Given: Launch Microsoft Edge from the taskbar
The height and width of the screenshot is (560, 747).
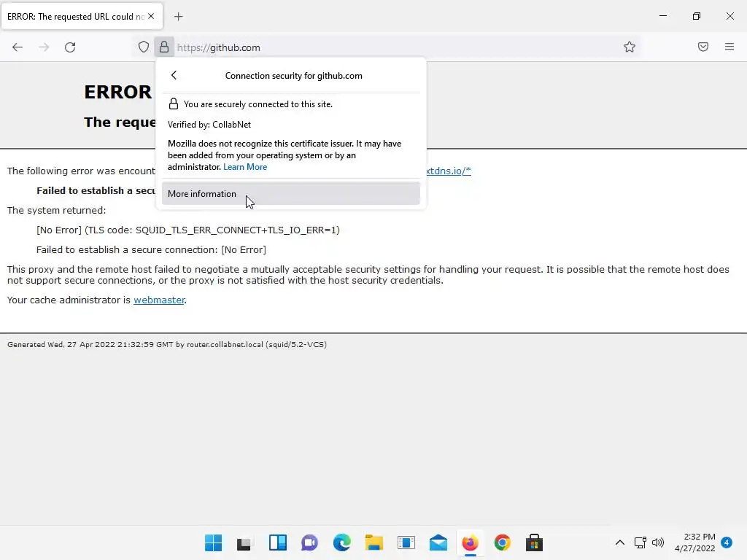Looking at the screenshot, I should point(341,542).
